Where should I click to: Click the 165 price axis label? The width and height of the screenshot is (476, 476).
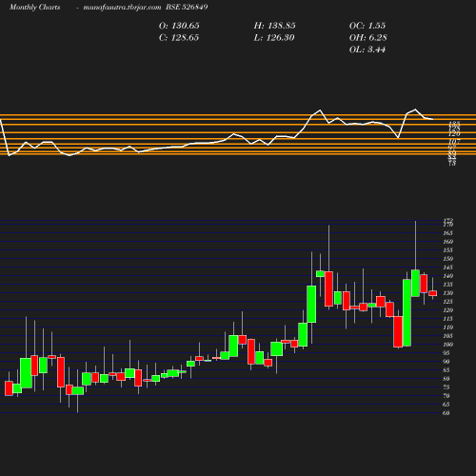coord(447,233)
